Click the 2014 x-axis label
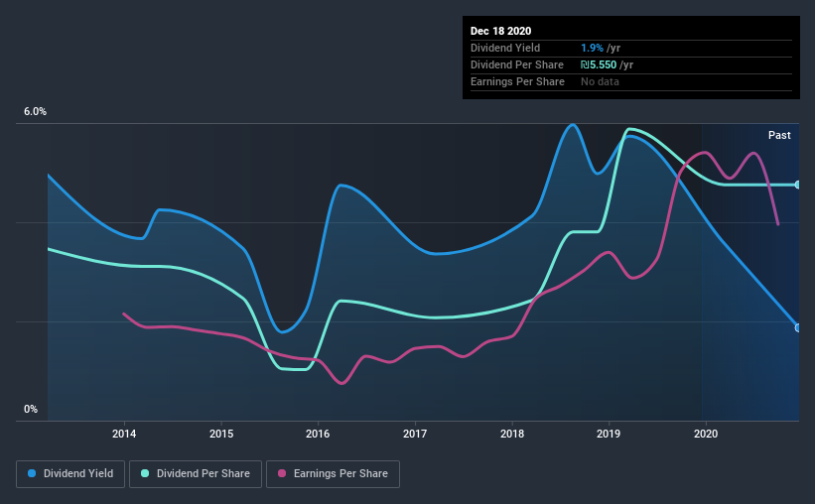 point(124,434)
